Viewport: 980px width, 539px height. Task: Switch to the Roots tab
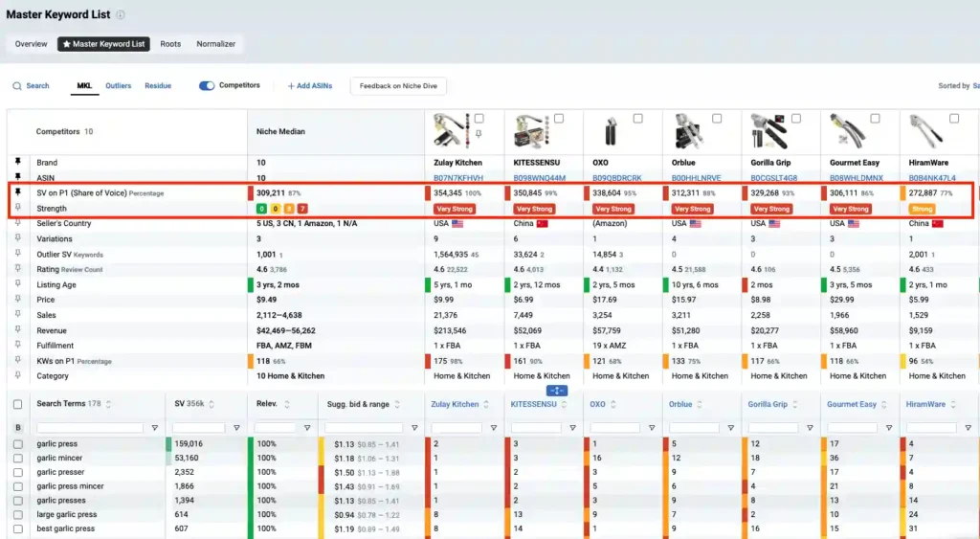click(170, 44)
